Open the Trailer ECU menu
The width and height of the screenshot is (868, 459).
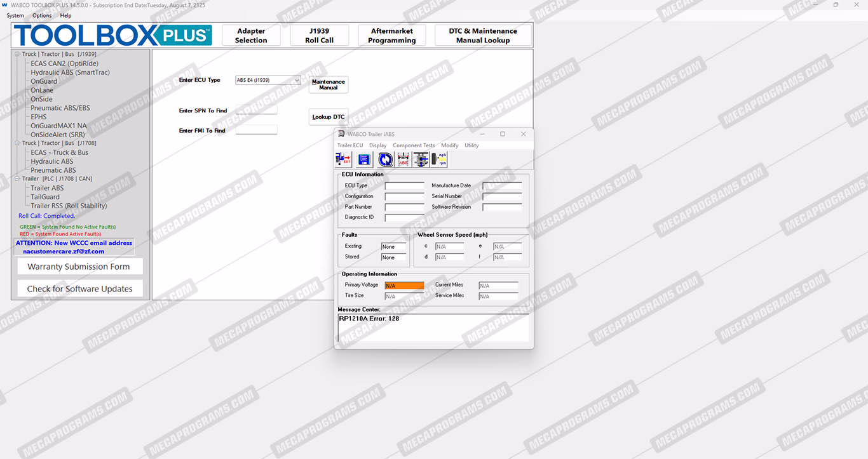point(350,145)
